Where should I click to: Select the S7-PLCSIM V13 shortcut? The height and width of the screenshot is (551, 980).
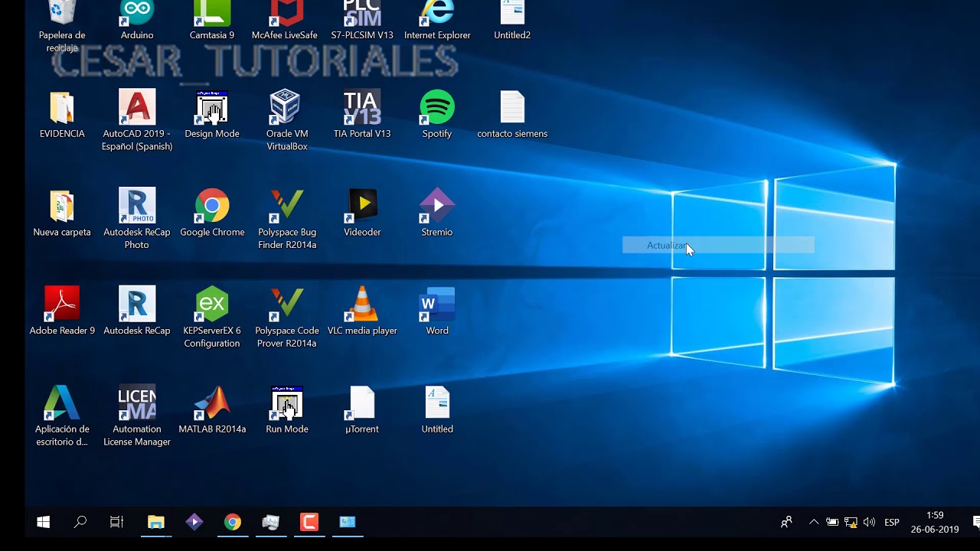coord(362,21)
